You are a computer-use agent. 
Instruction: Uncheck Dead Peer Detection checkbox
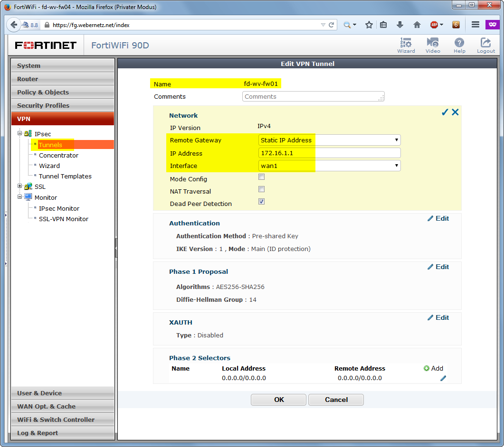261,201
